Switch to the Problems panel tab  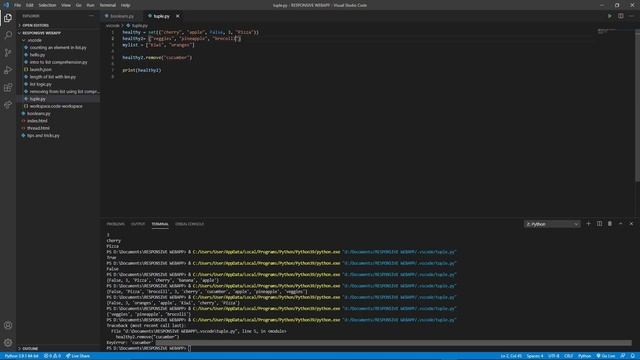pyautogui.click(x=116, y=224)
